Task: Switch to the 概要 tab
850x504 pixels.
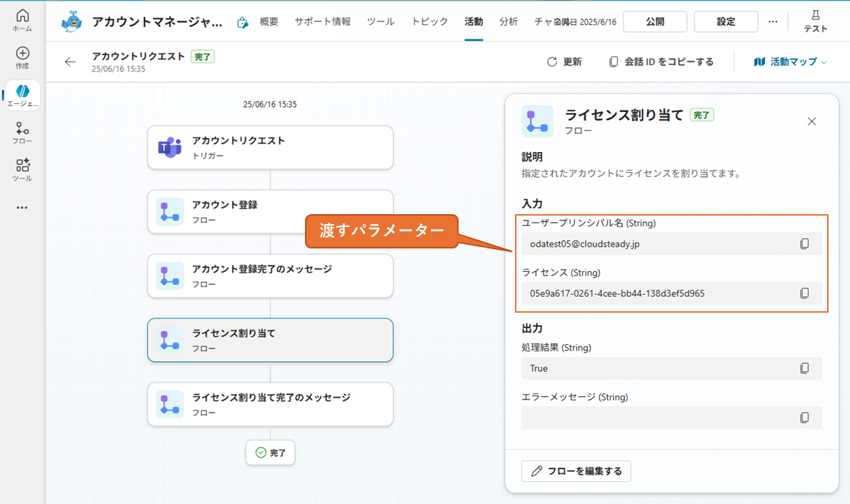Action: (x=269, y=21)
